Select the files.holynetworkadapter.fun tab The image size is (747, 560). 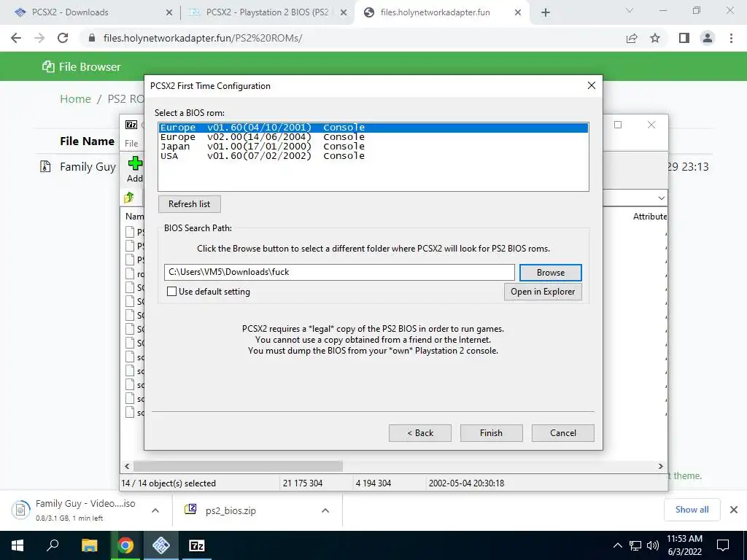[x=443, y=12]
